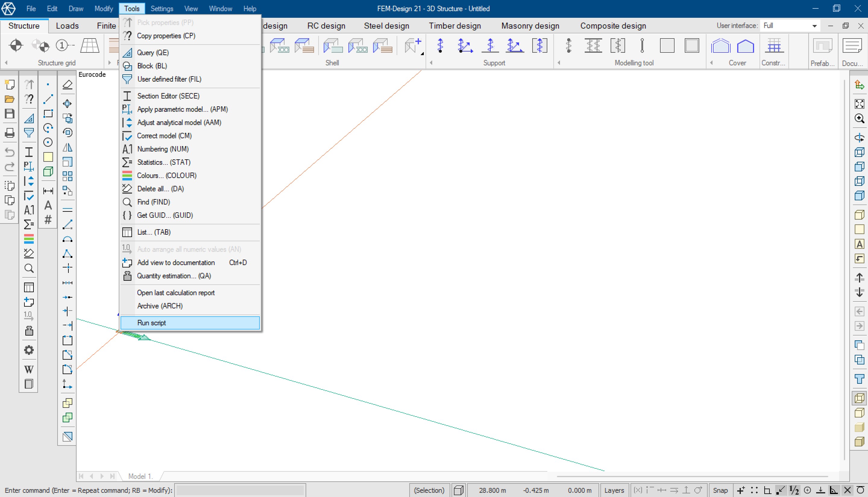Click the Save disk icon

[x=10, y=114]
